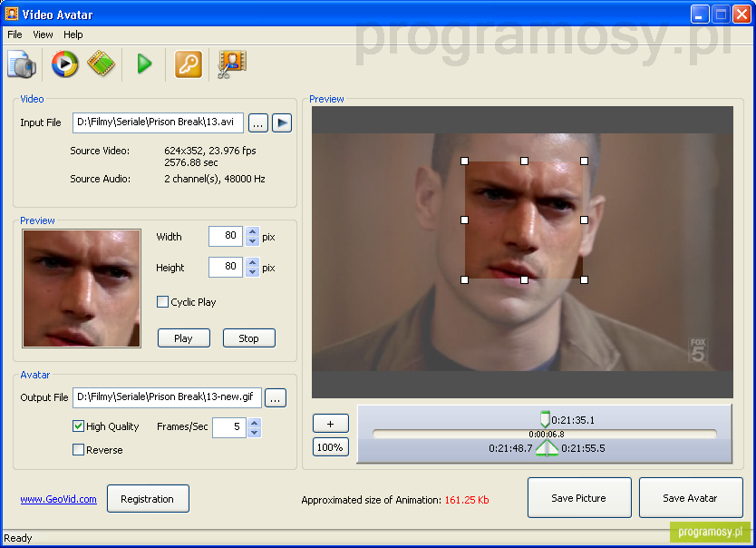Image resolution: width=756 pixels, height=548 pixels.
Task: Enable the Reverse checkbox
Action: (78, 450)
